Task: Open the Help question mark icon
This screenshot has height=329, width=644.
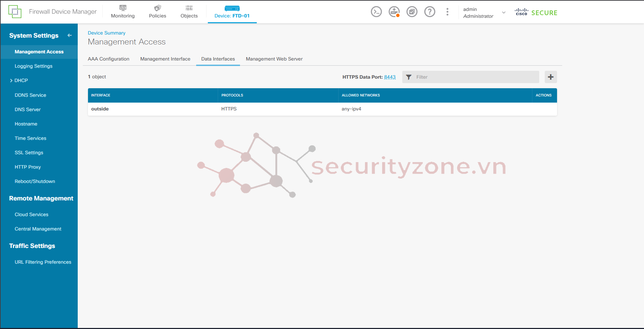Action: click(x=430, y=12)
